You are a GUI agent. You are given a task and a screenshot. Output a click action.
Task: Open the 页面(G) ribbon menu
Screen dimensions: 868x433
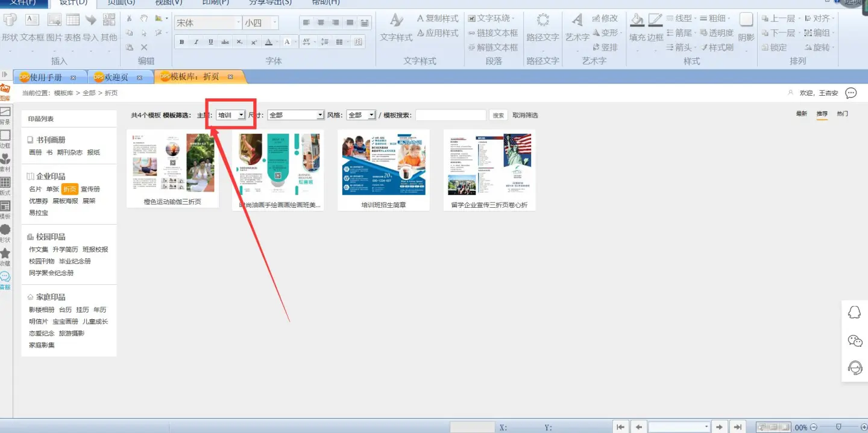[x=121, y=2]
